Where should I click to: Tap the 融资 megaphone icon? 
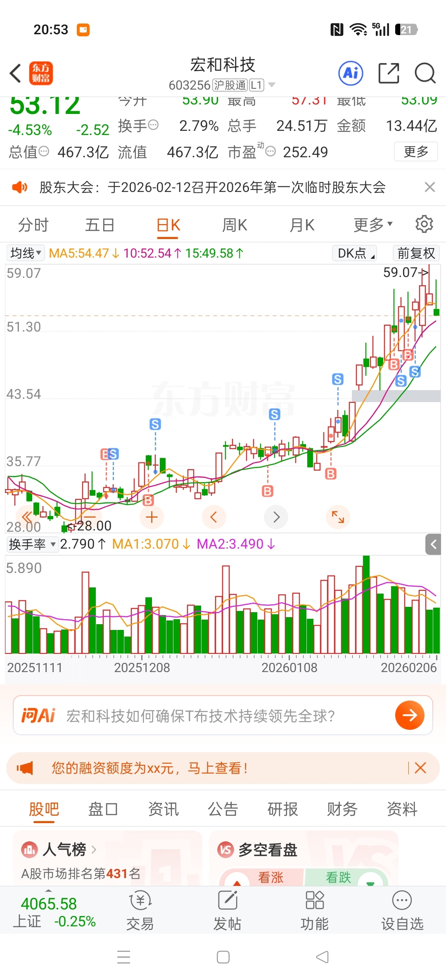25,768
